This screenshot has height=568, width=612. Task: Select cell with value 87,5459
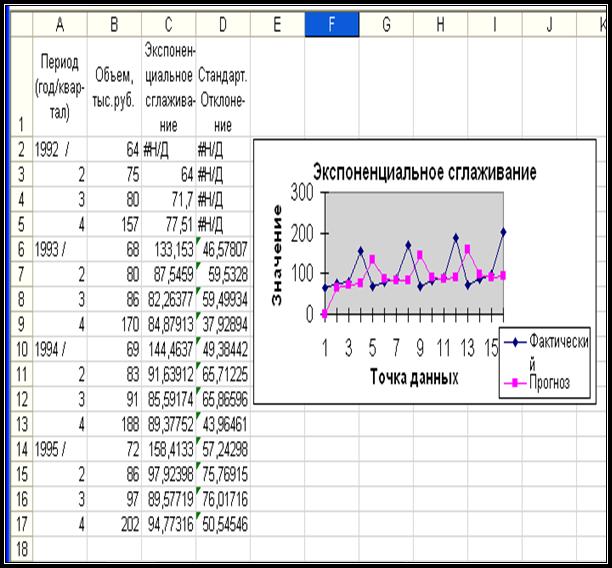tap(169, 274)
